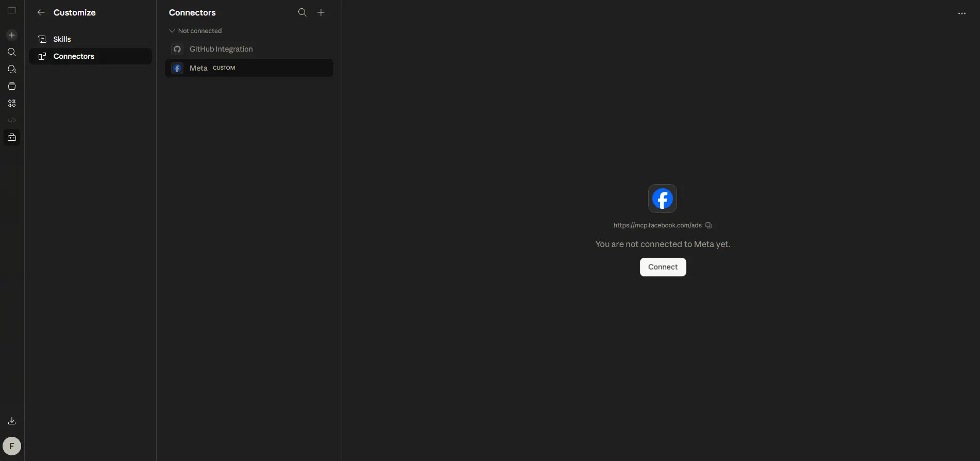This screenshot has height=461, width=980.
Task: Click the back arrow beside Customize
Action: 41,12
